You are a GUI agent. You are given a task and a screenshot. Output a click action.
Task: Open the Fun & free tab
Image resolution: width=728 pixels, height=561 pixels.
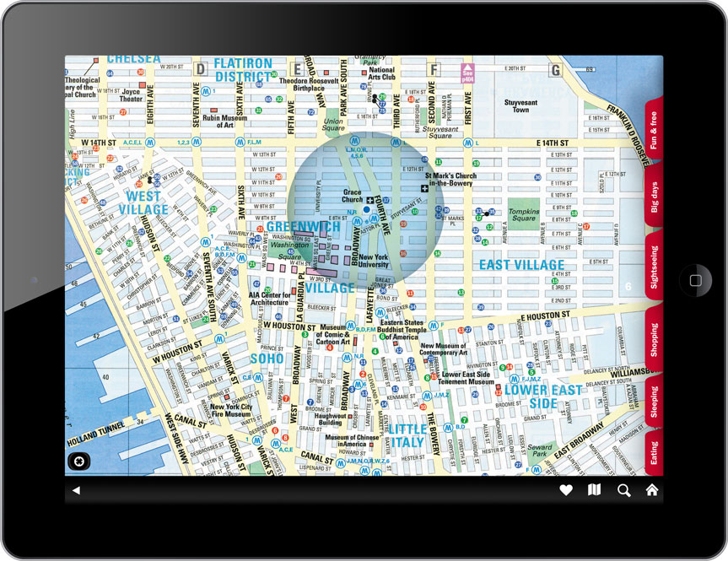click(654, 130)
